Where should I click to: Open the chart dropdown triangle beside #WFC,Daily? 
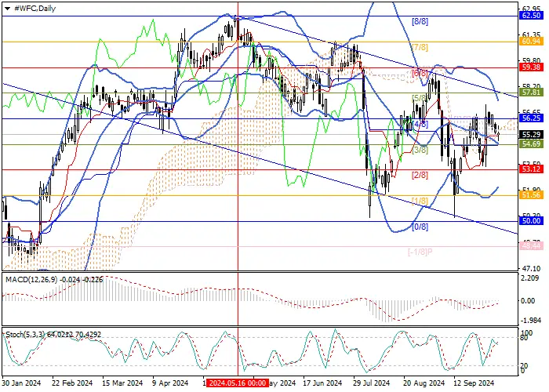[7, 9]
